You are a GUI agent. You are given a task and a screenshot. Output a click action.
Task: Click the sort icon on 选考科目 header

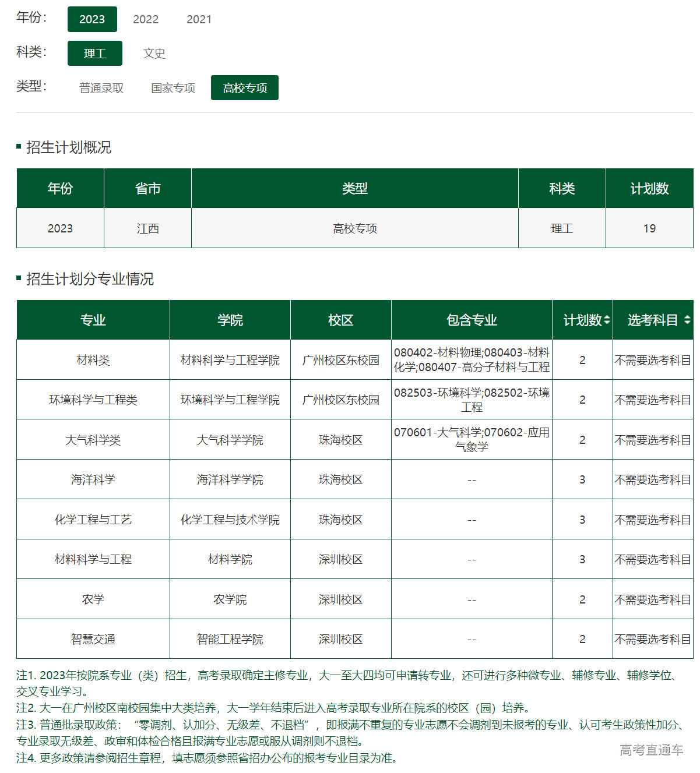point(688,319)
